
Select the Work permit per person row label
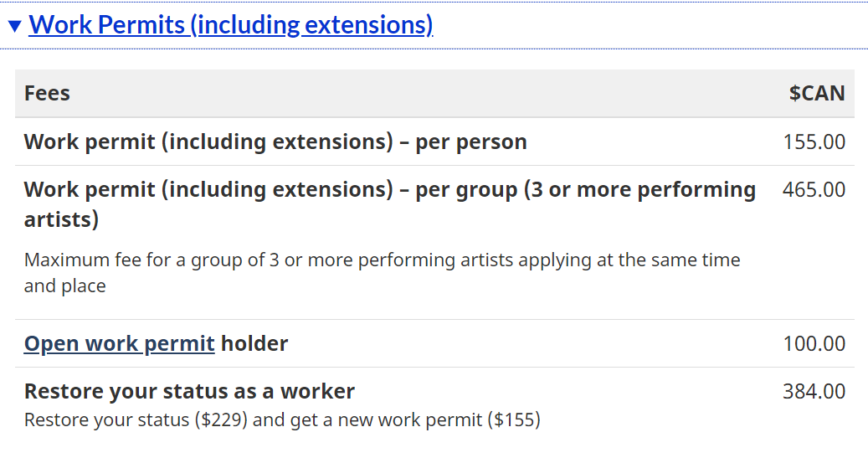tap(275, 142)
